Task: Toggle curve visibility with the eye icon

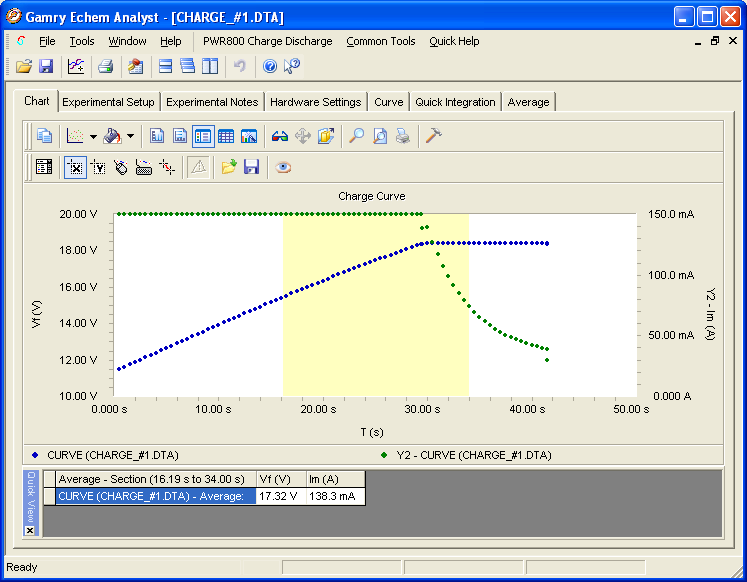Action: 283,167
